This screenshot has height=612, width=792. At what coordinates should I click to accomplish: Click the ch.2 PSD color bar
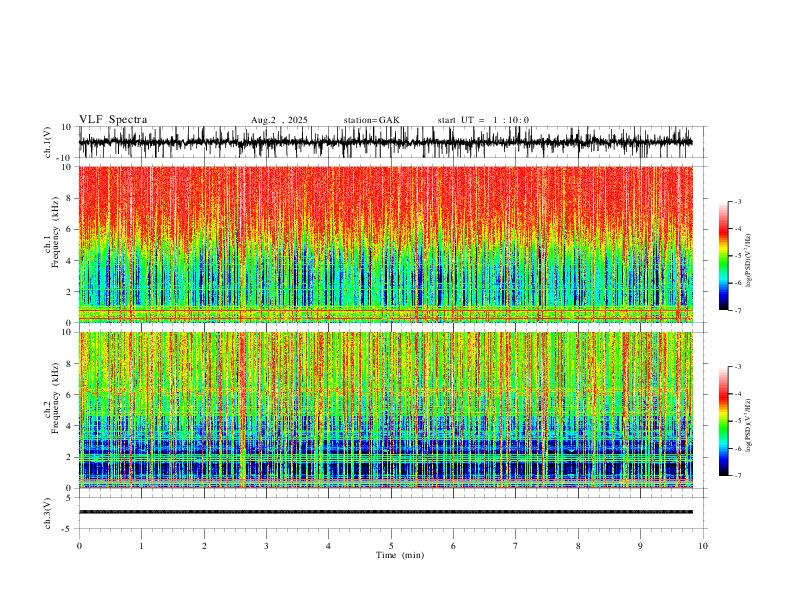coord(723,421)
